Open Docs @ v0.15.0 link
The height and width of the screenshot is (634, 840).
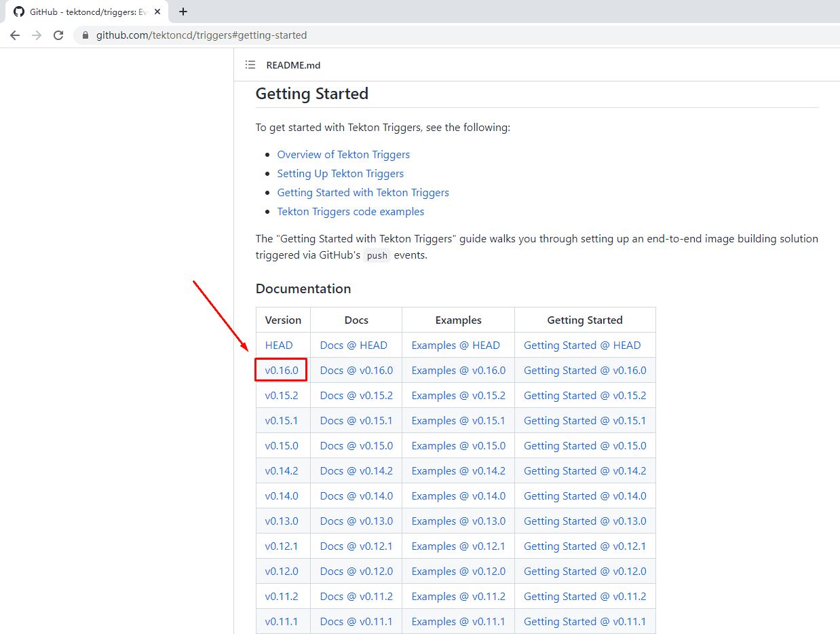(356, 446)
